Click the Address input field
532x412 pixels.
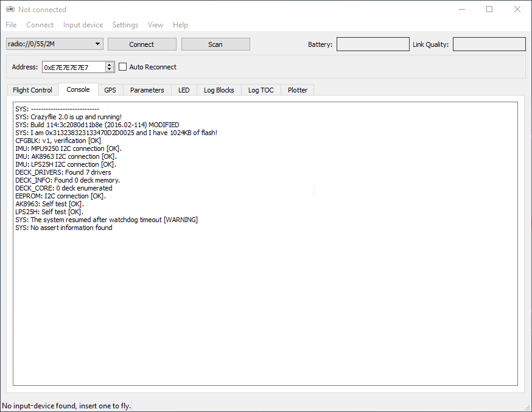tap(73, 67)
